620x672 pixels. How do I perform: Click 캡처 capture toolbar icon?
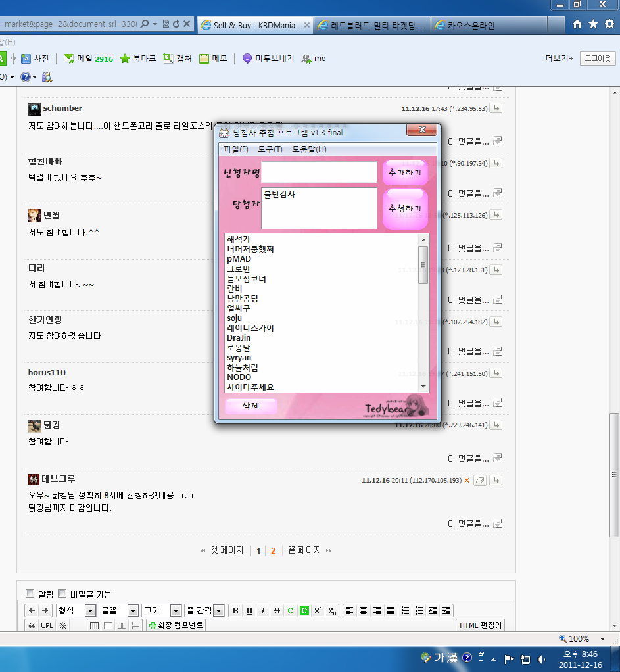[178, 59]
